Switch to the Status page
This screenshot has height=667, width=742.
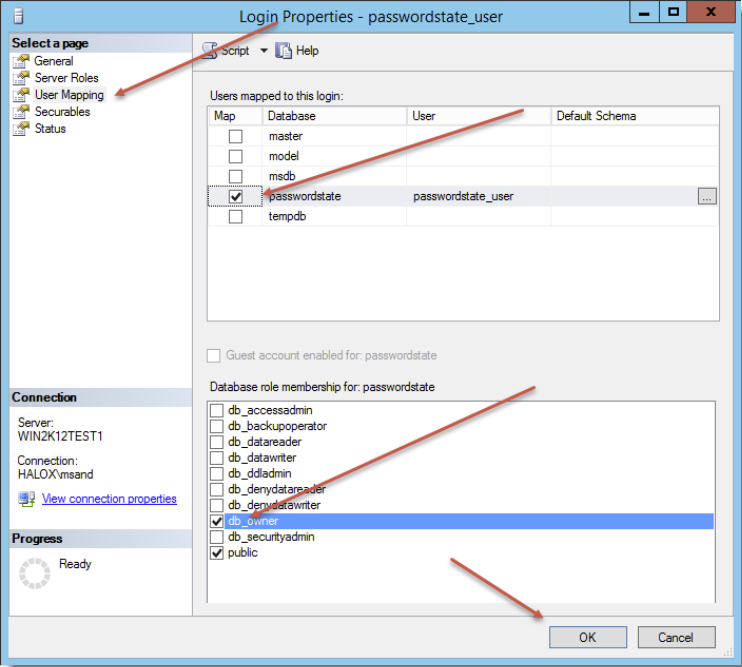[50, 128]
